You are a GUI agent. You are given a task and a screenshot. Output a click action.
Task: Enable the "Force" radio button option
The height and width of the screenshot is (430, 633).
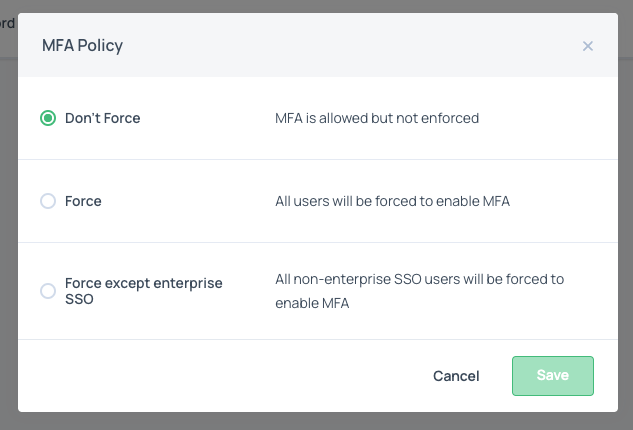pyautogui.click(x=48, y=201)
